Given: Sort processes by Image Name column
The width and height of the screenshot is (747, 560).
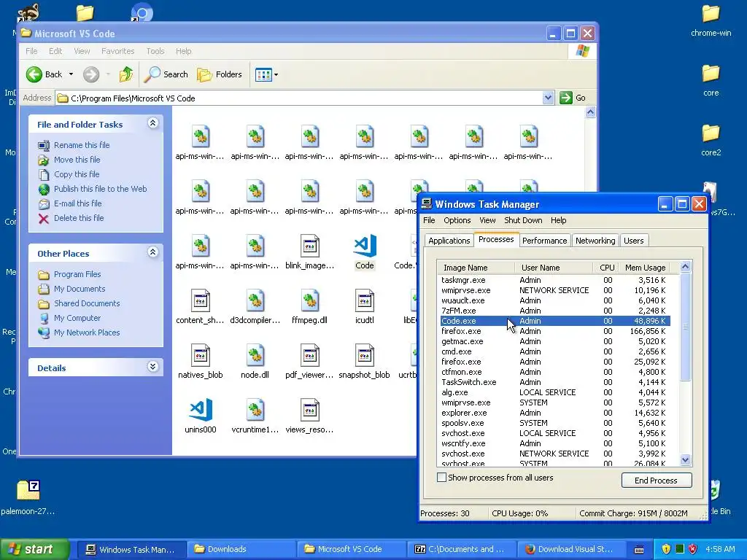Looking at the screenshot, I should [476, 268].
